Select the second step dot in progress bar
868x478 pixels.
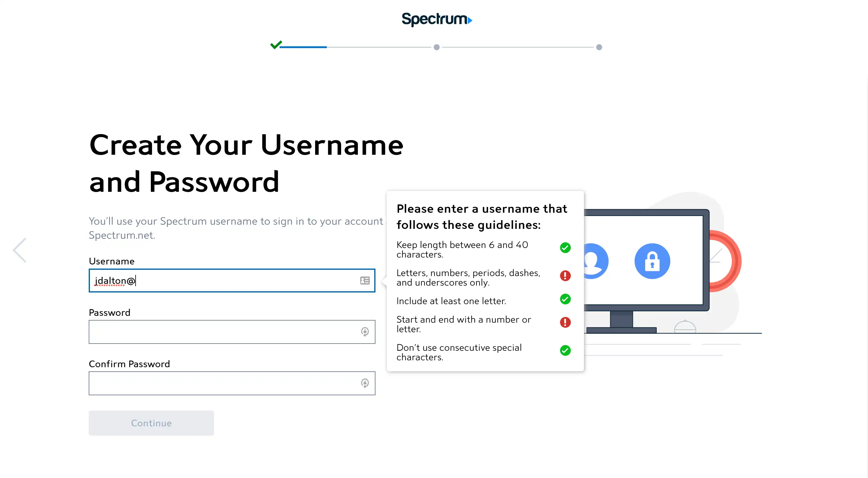[x=437, y=47]
